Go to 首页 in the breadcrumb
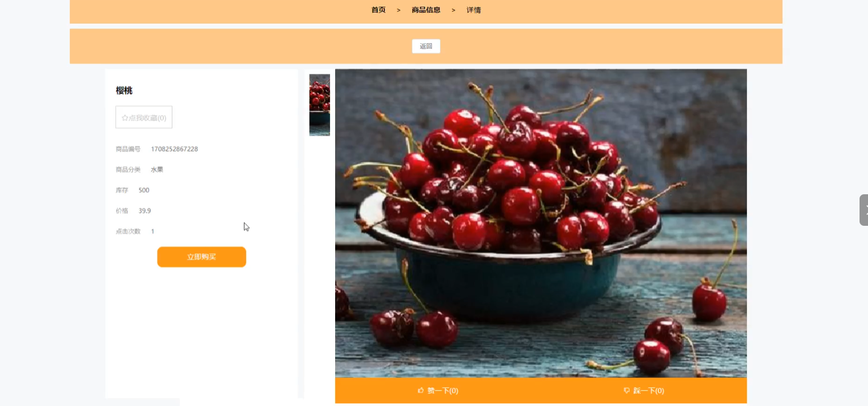The image size is (868, 406). 379,10
